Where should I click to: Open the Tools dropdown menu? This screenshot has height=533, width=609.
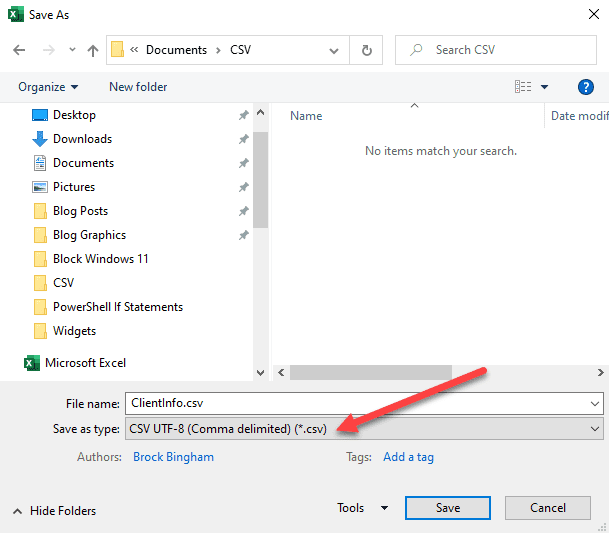[362, 508]
